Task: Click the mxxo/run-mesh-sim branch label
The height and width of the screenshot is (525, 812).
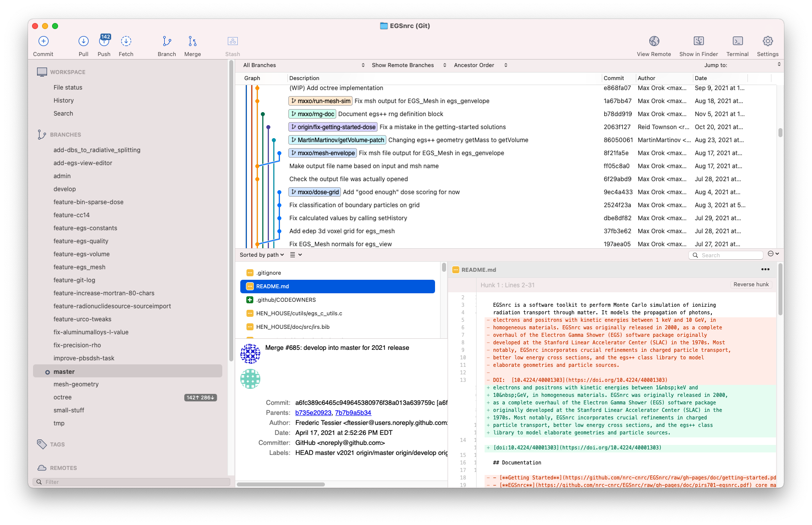Action: click(321, 101)
